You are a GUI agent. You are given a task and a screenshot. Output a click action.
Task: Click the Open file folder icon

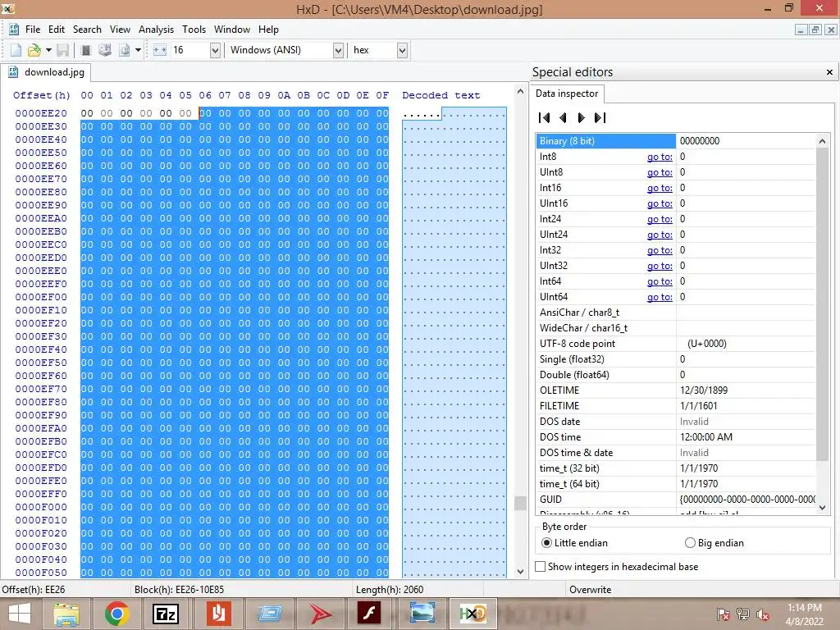34,50
